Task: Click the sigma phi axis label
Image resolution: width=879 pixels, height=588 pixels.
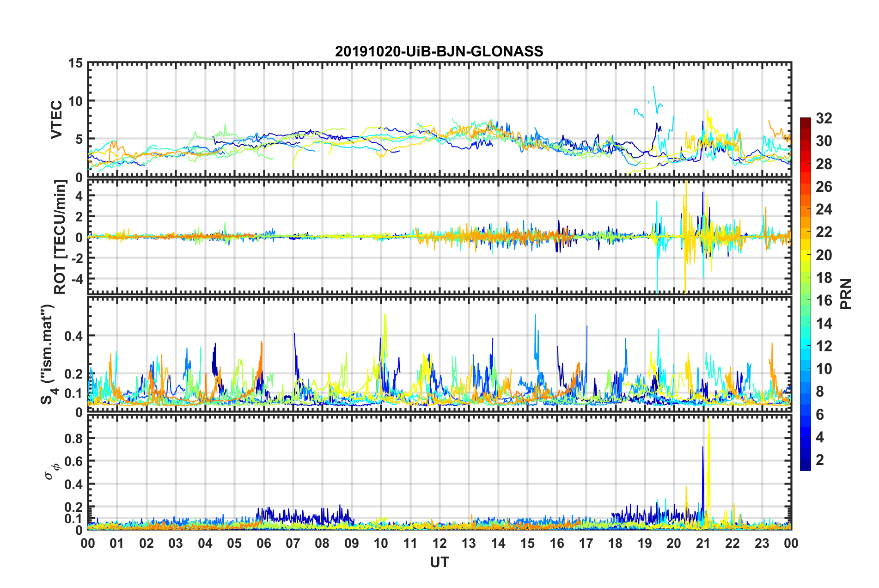Action: click(x=53, y=471)
